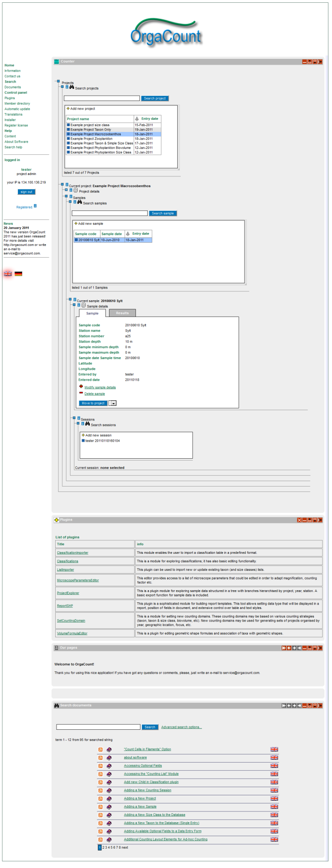332x868 pixels.
Task: Click the Move to project button
Action: (x=93, y=403)
